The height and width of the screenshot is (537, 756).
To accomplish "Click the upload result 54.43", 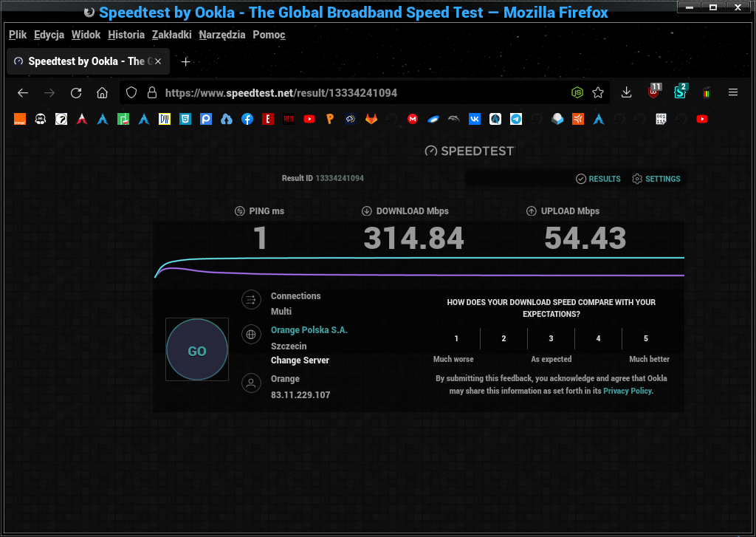I will click(585, 238).
